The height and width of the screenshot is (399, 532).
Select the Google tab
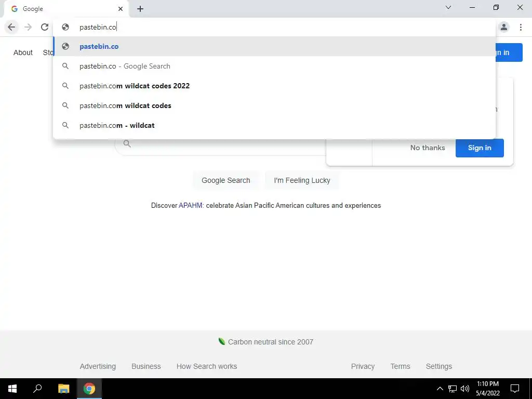click(66, 9)
